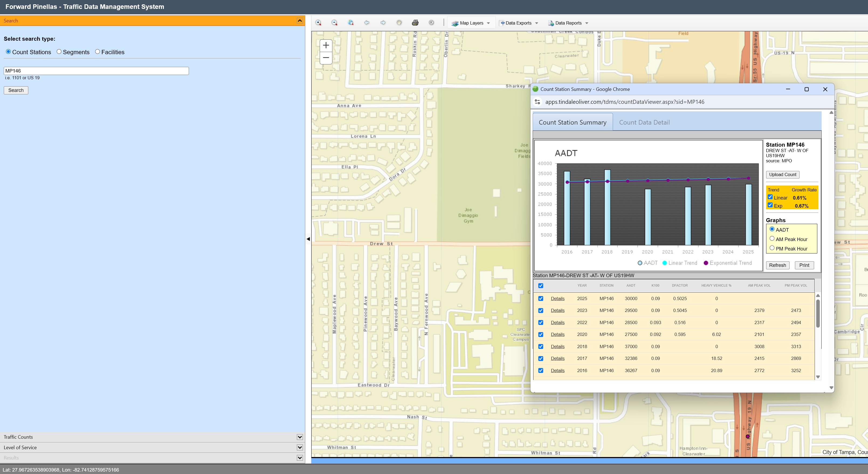Go to the previous map extent
Viewport: 868px width, 474px height.
[x=367, y=23]
